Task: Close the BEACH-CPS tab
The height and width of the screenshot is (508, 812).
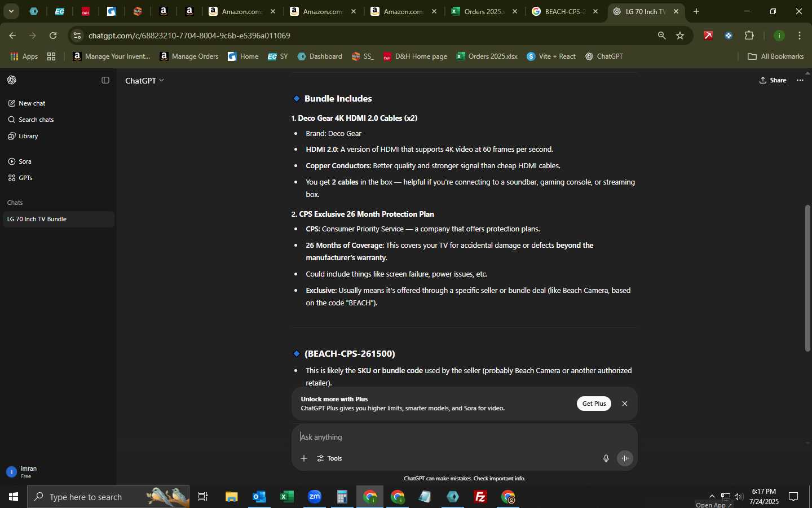Action: tap(595, 11)
